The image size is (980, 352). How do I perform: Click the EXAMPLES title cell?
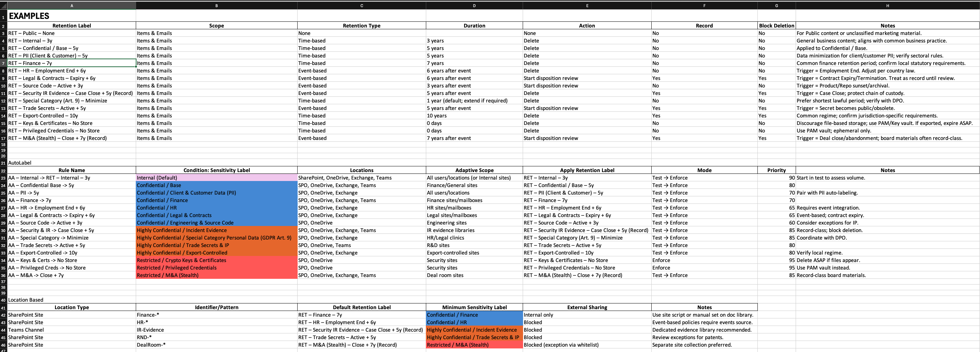click(71, 16)
